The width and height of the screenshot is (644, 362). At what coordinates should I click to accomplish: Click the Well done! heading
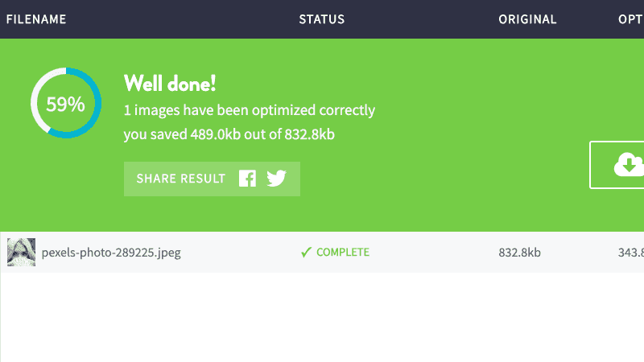point(170,84)
